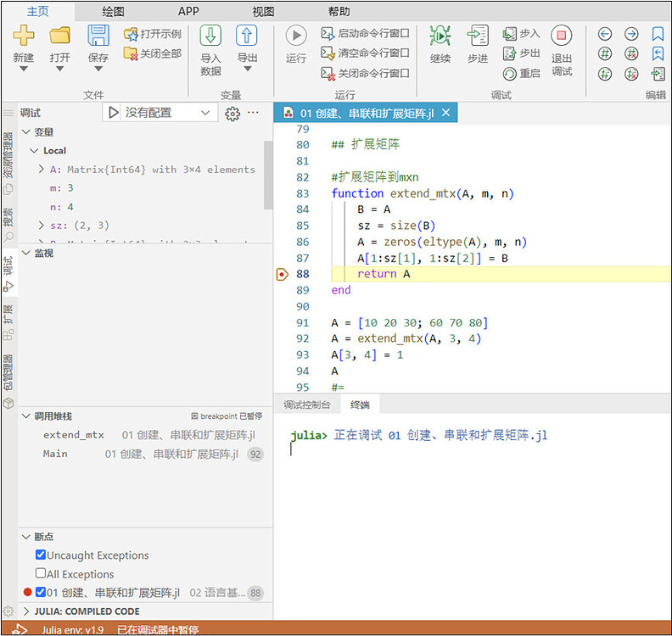Expand variable A Matrix{Int64} 3×4

41,169
